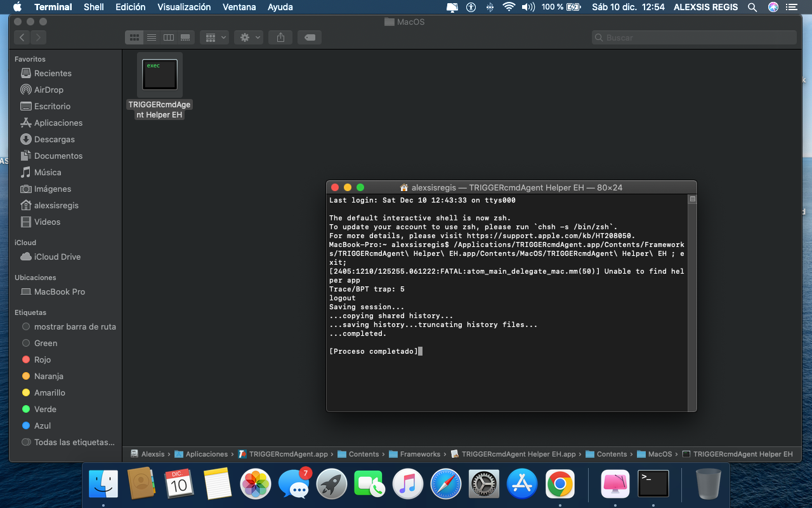
Task: Select the Verde tag
Action: pyautogui.click(x=45, y=409)
